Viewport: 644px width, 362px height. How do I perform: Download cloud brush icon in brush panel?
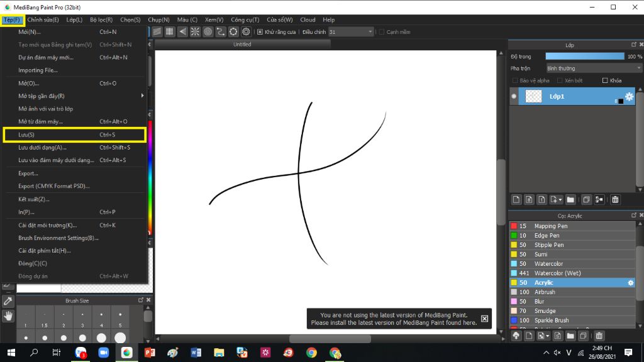(516, 336)
